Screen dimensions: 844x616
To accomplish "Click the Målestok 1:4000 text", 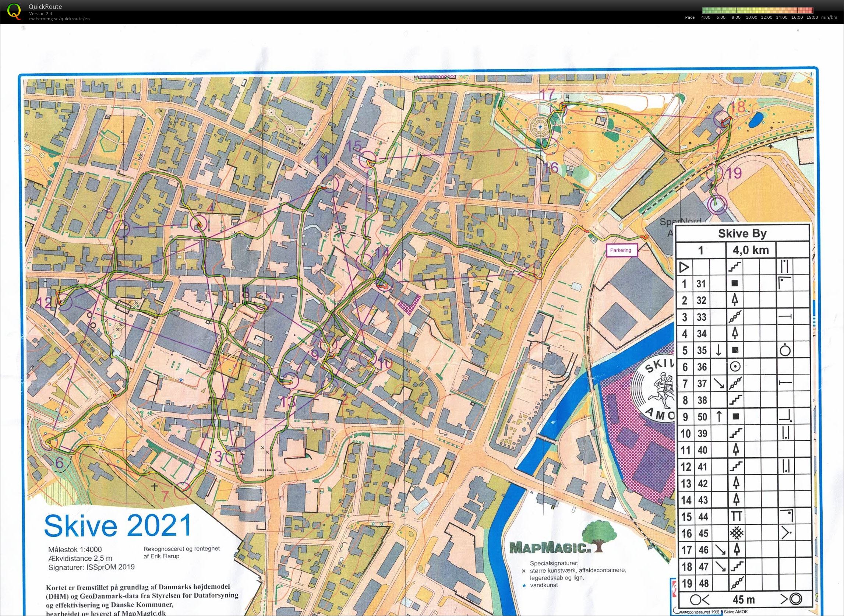I will tap(75, 549).
